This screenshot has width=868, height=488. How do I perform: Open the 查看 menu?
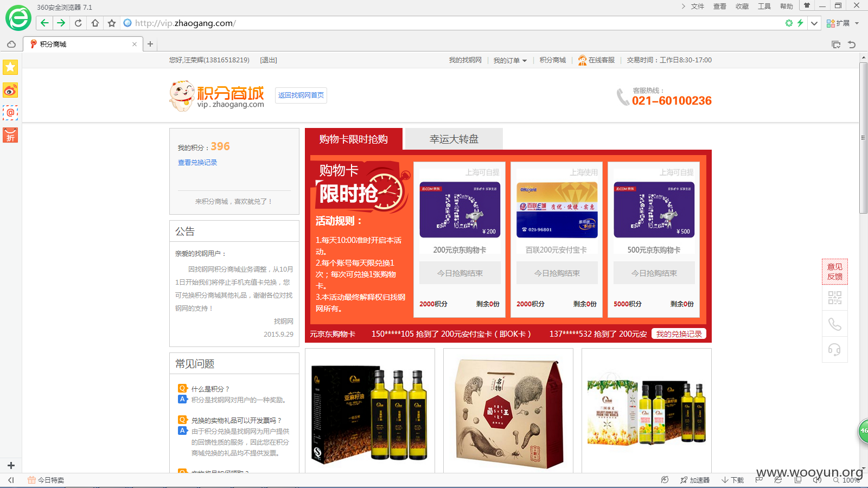click(x=720, y=7)
